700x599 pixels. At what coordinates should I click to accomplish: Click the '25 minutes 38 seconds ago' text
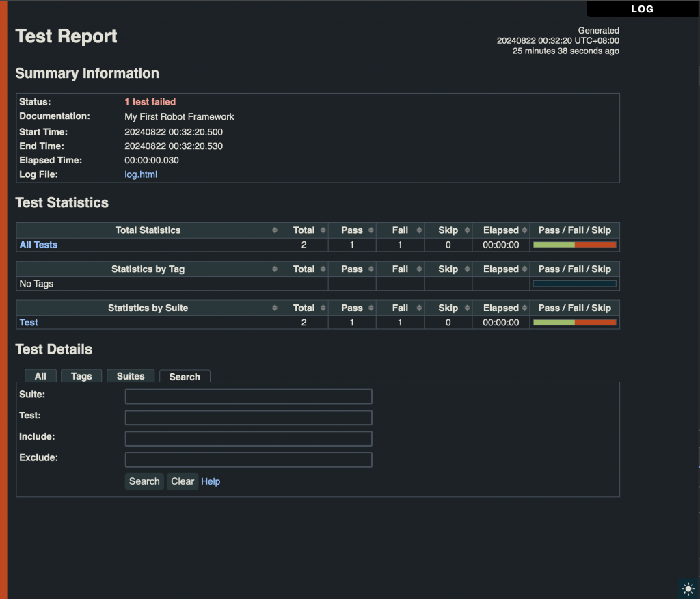(x=565, y=51)
